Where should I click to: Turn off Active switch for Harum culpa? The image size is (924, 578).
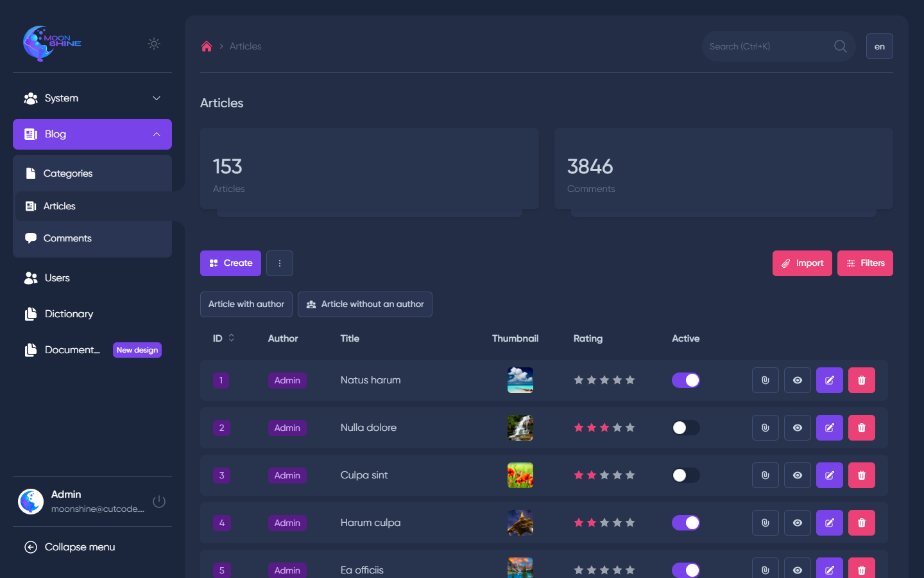tap(685, 523)
